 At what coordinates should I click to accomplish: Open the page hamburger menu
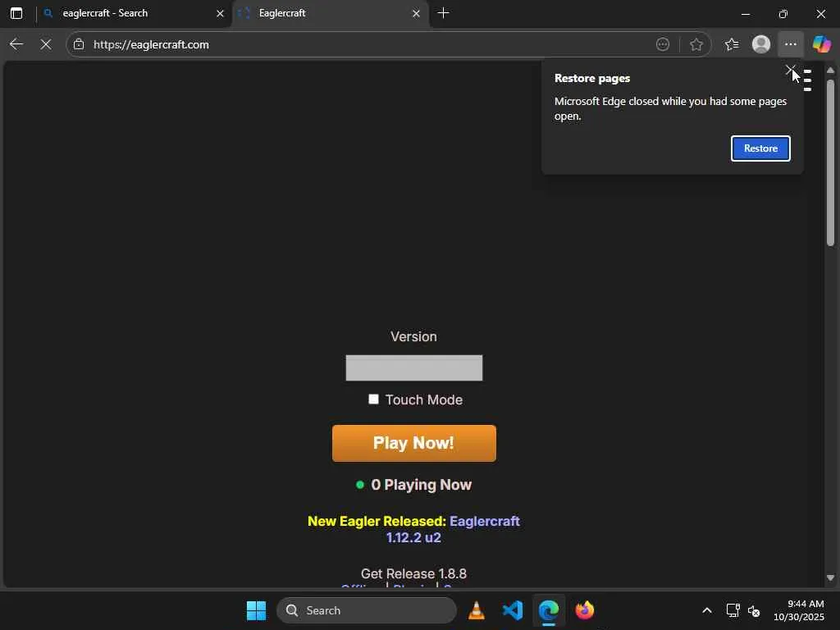(x=807, y=80)
